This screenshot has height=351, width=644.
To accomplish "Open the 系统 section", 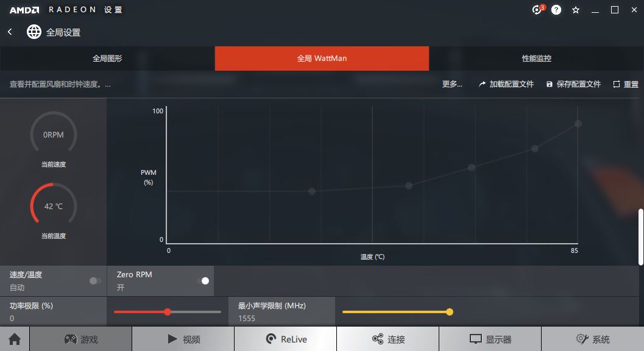I will click(x=593, y=339).
